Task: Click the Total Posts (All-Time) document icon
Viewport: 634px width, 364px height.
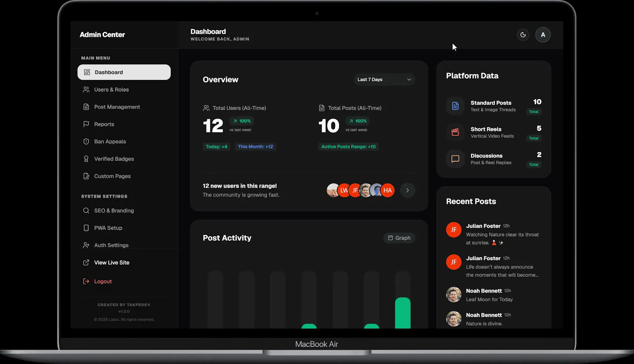Action: click(x=322, y=108)
